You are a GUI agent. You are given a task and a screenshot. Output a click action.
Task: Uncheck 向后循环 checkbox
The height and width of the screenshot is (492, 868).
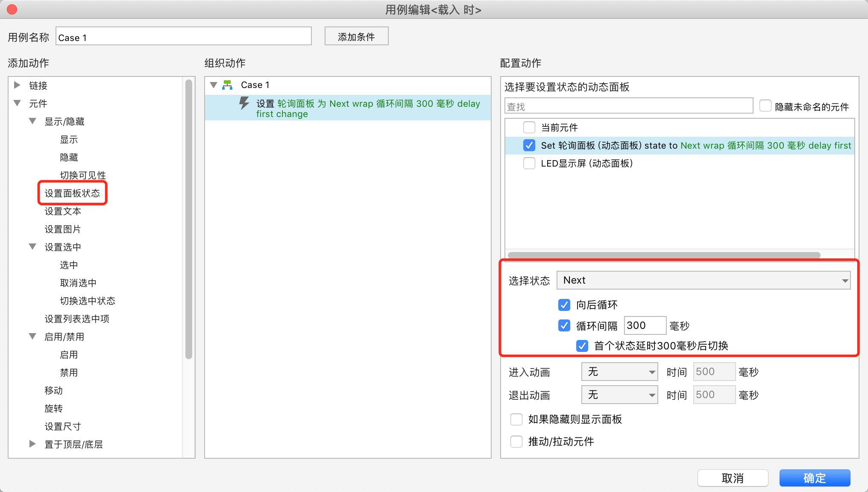tap(564, 305)
